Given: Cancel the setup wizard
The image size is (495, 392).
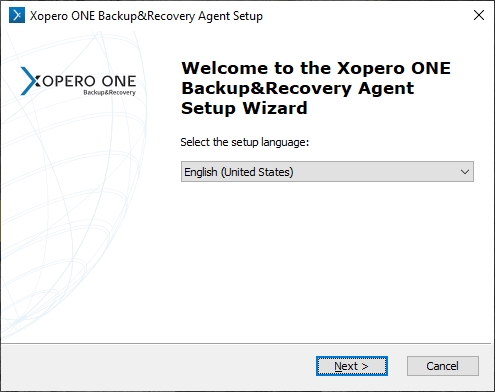Looking at the screenshot, I should 443,366.
